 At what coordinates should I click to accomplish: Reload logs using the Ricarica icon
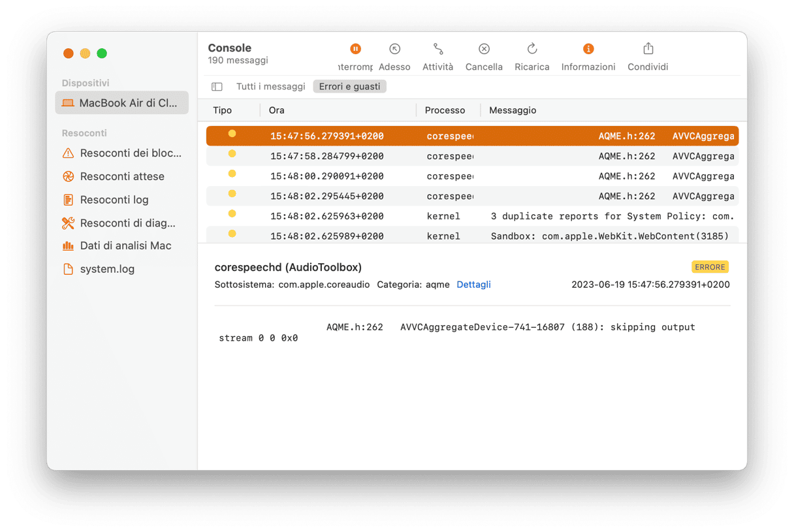tap(532, 49)
